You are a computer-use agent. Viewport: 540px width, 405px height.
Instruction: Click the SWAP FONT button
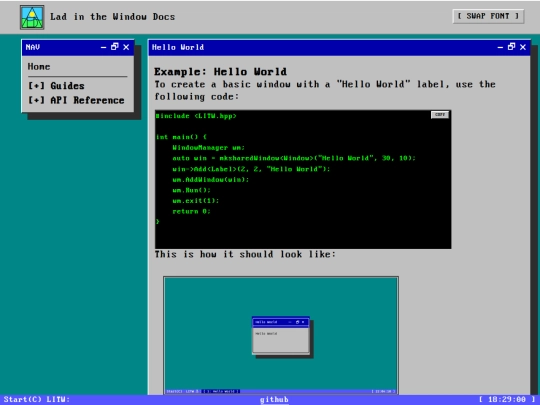(x=488, y=16)
